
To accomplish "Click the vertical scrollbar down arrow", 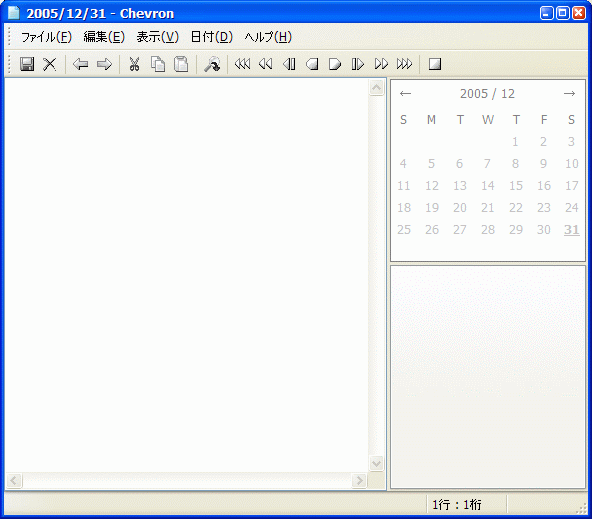I will point(376,464).
